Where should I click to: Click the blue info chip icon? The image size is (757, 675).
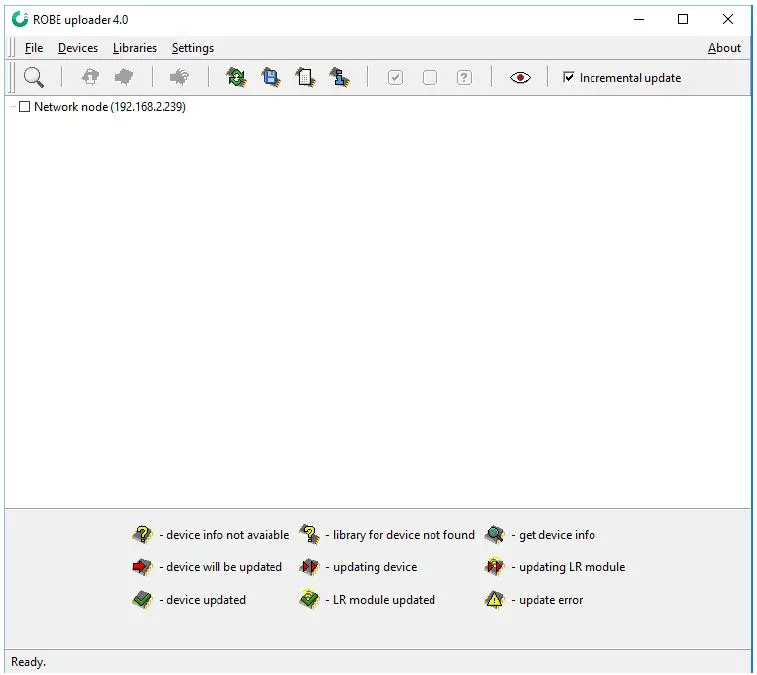coord(340,77)
